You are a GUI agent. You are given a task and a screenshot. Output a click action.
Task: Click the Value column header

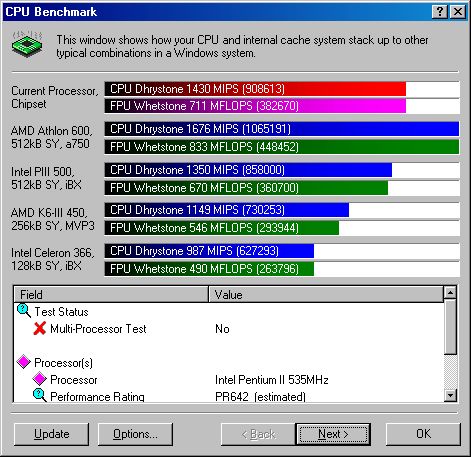point(326,294)
